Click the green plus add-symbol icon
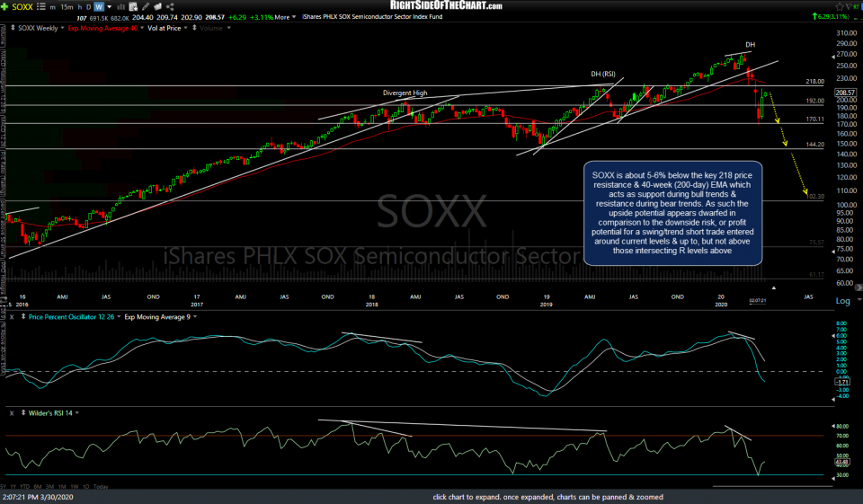Viewport: 863px width, 504px height. [5, 6]
